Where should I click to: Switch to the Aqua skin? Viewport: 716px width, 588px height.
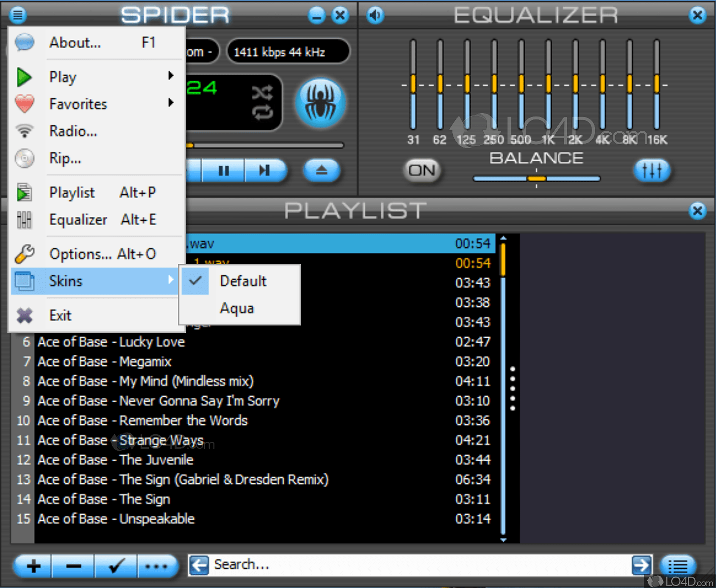coord(240,308)
